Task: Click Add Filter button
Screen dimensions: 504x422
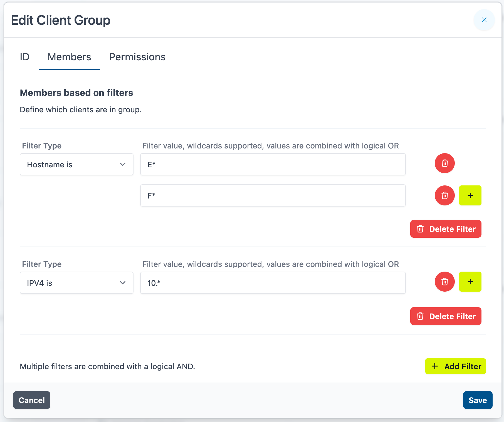Action: tap(455, 366)
